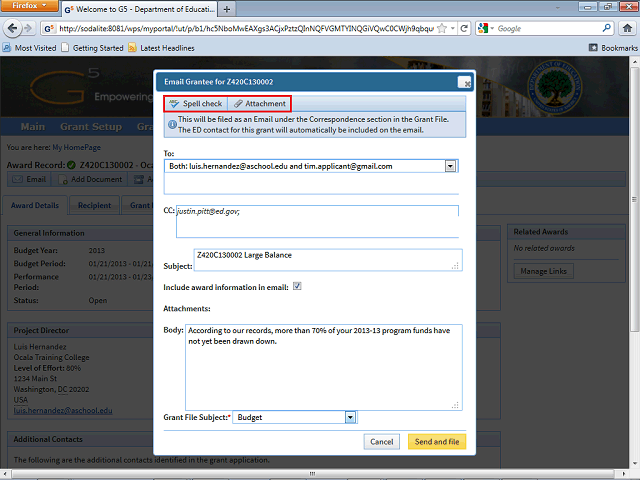
Task: Open the Firefox menu button
Action: 29,6
